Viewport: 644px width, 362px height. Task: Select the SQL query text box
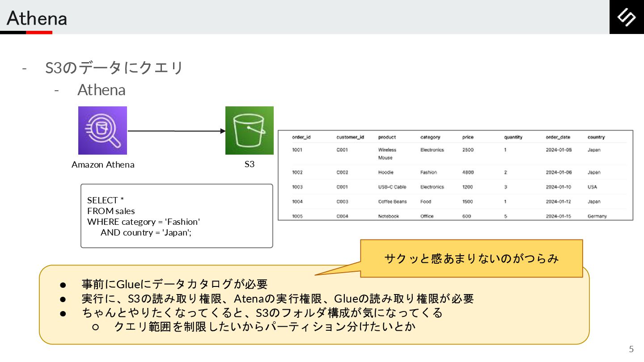176,215
